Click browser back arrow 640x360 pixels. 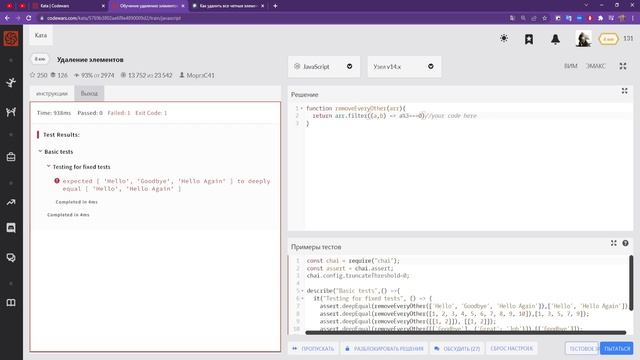[x=7, y=18]
